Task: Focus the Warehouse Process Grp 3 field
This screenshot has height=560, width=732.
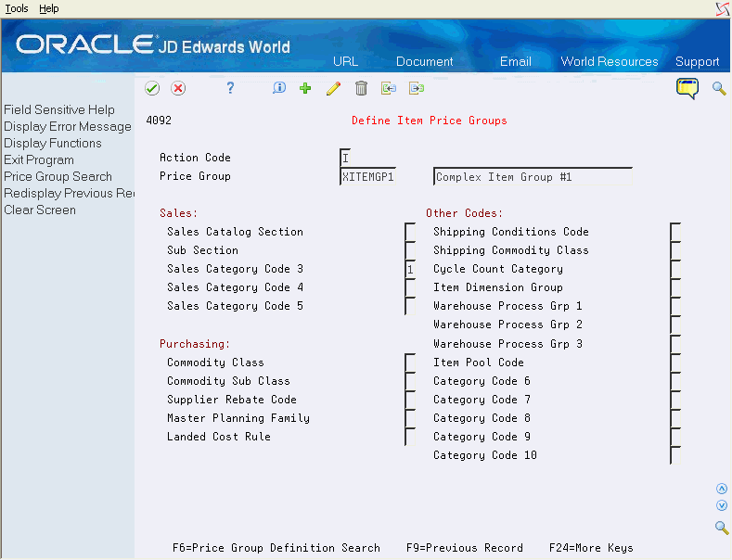Action: (675, 344)
